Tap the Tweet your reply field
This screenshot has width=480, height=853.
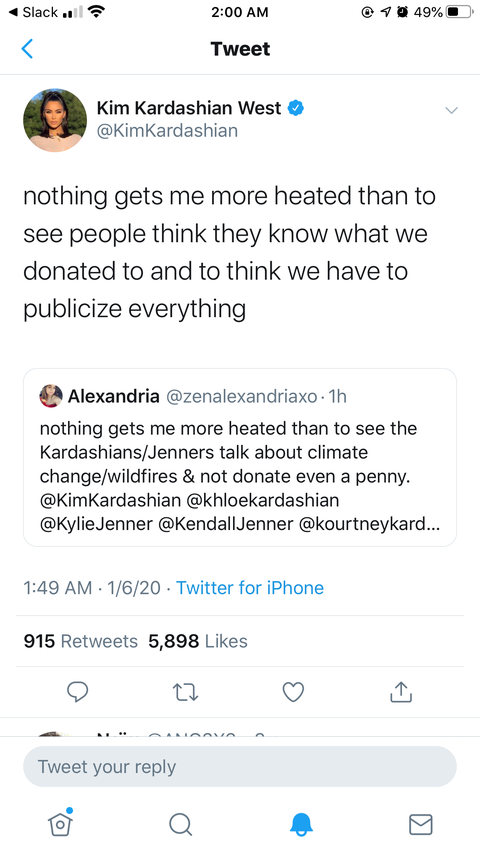point(240,767)
